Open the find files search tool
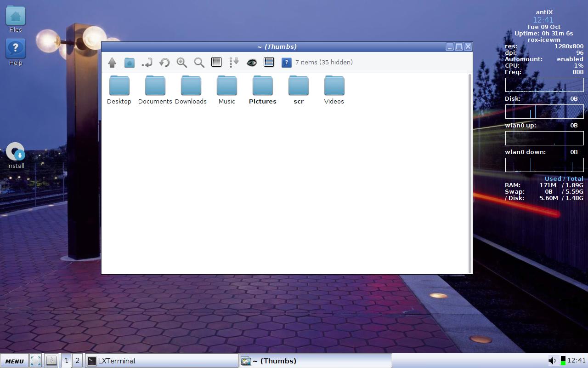The width and height of the screenshot is (588, 368). tap(199, 62)
